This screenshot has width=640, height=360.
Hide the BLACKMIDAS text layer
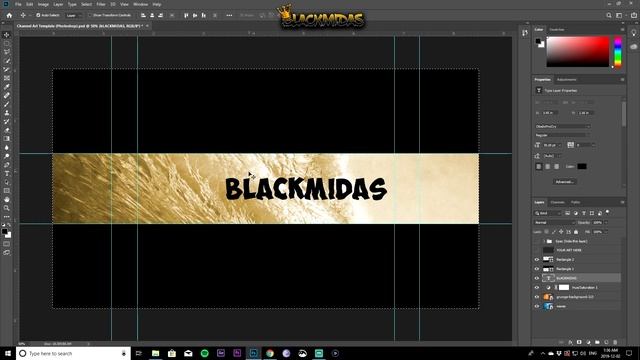(x=537, y=278)
